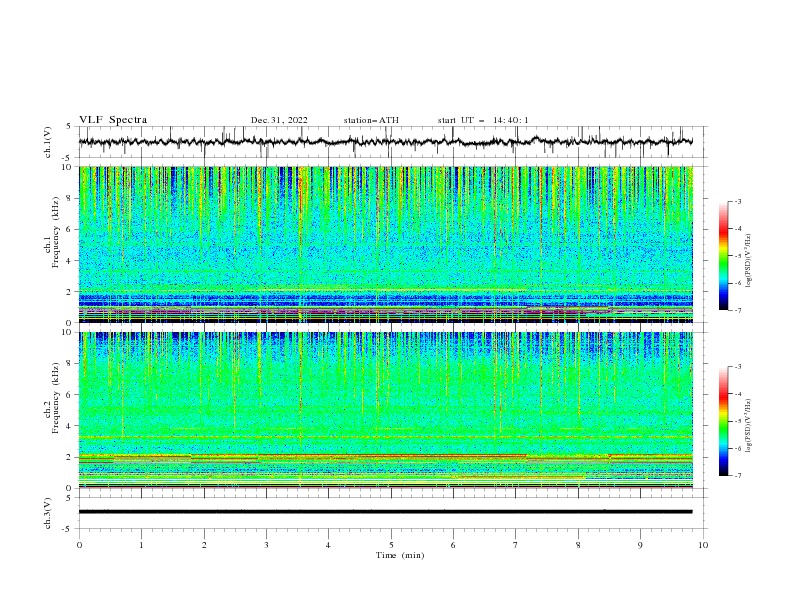This screenshot has height=612, width=792.
Task: Click the 'ch.3(V)' axis label
Action: tap(48, 513)
